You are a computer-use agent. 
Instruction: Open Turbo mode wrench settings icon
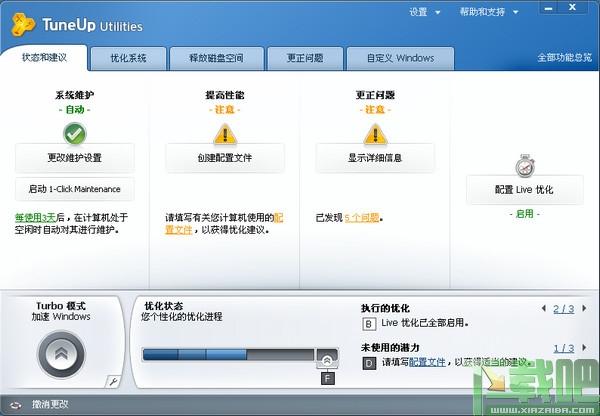tap(112, 381)
